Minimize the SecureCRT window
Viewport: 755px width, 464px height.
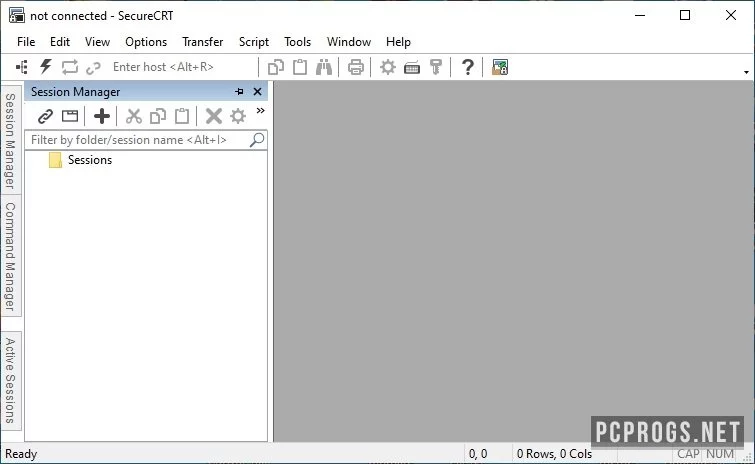[640, 15]
